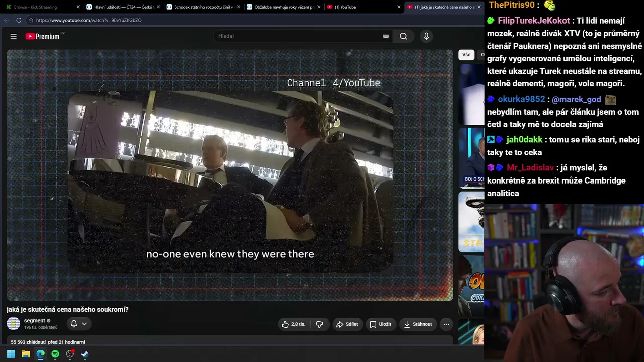The width and height of the screenshot is (644, 362).
Task: Open taskbar app with red notification badge
Action: point(70,354)
